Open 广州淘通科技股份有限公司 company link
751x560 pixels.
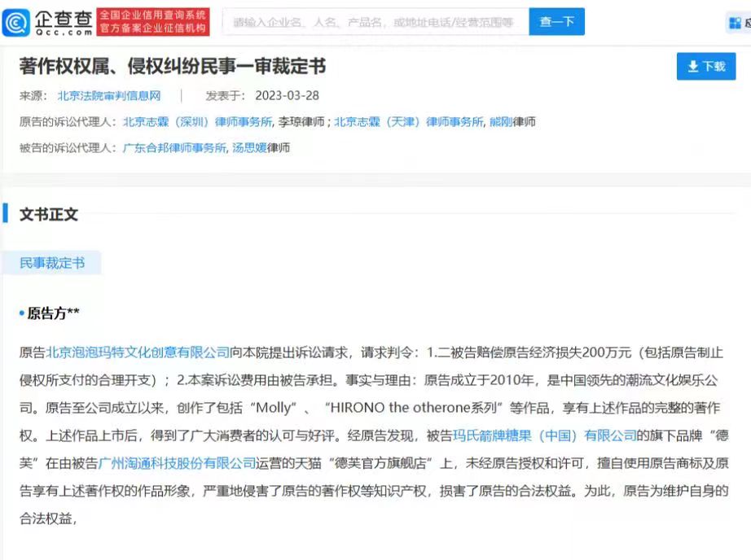177,463
